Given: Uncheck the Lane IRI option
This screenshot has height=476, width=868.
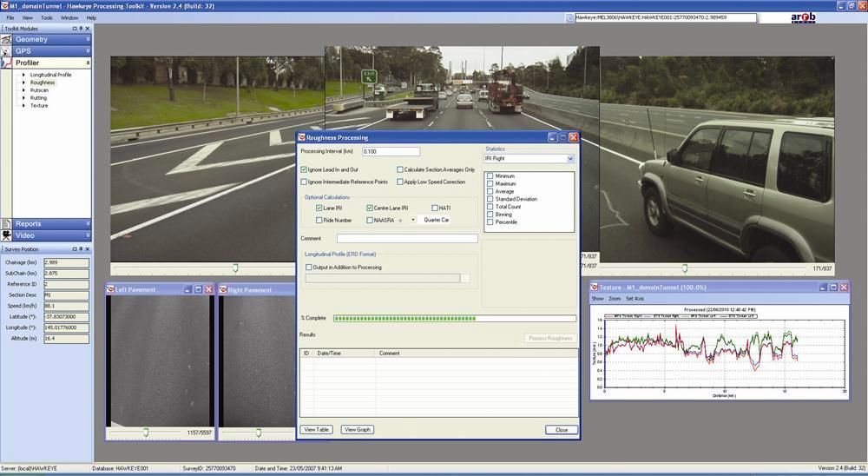Looking at the screenshot, I should coord(319,208).
